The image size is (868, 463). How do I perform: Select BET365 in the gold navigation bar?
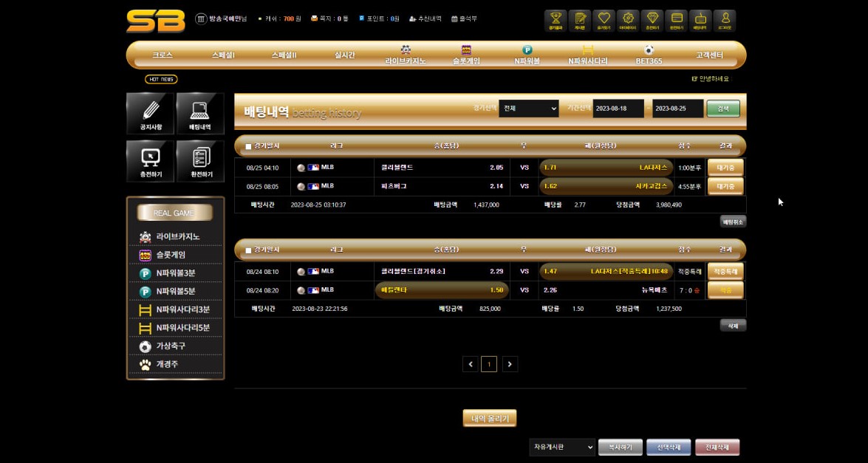tap(649, 55)
